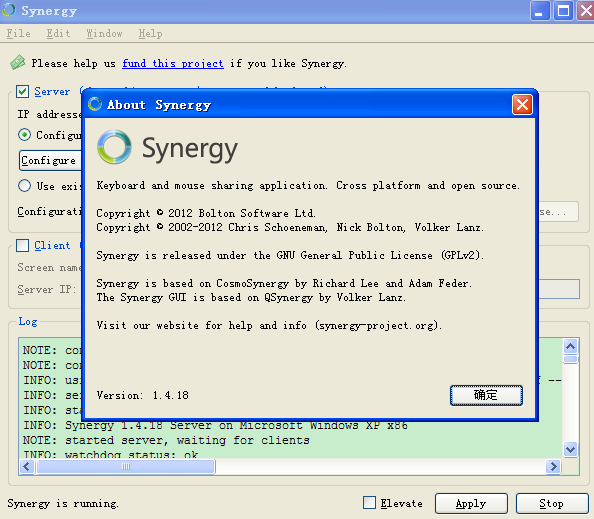Click the 'Copyright © 2012 Bolton Software Ltd.' line

point(206,213)
